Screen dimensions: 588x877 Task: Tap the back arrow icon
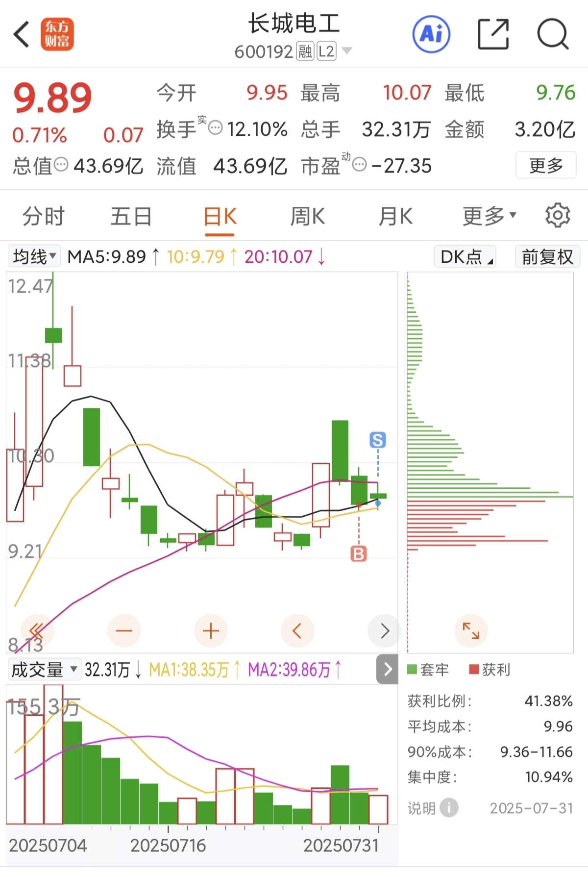[x=22, y=34]
